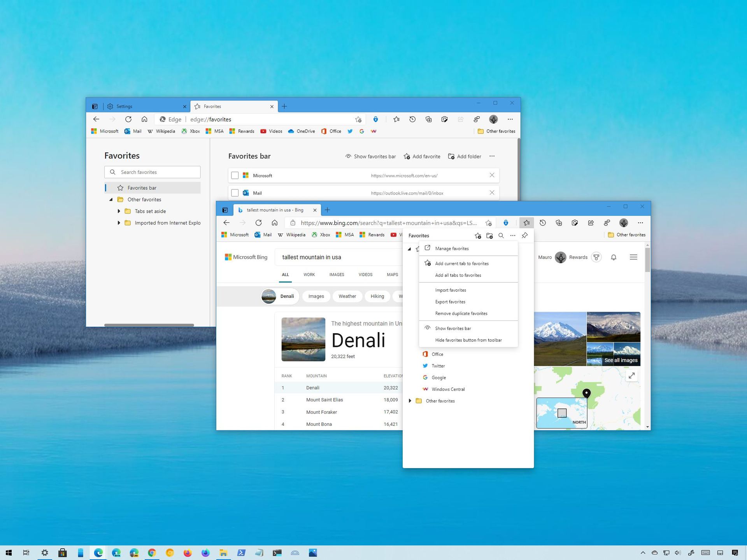Pin the Favorites flyout with the pin icon

click(524, 235)
